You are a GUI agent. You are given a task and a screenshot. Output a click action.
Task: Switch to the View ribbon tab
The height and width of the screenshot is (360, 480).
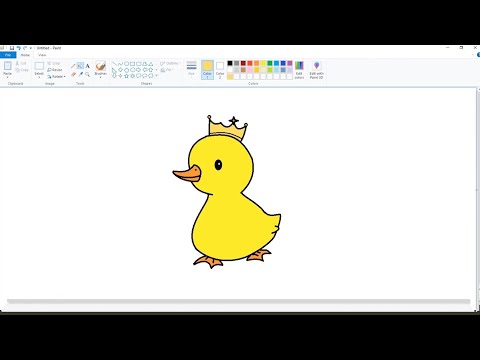click(42, 55)
